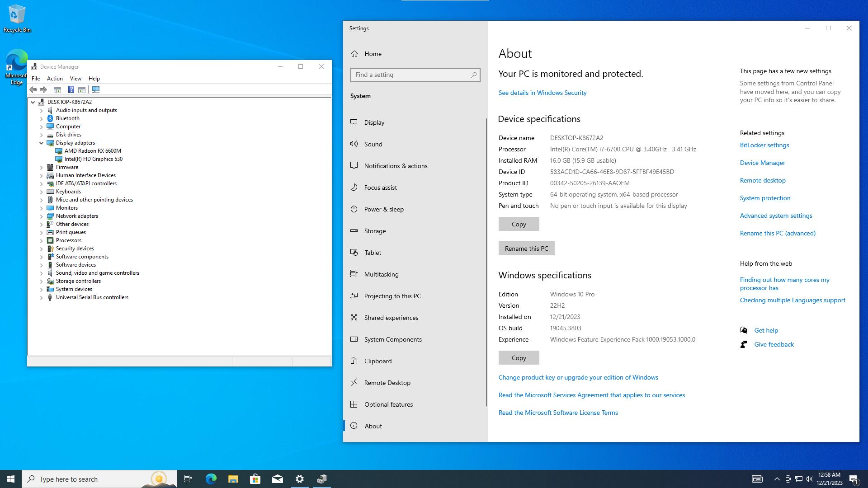The image size is (868, 488).
Task: Expand Audio inputs and outputs node
Action: [x=42, y=110]
